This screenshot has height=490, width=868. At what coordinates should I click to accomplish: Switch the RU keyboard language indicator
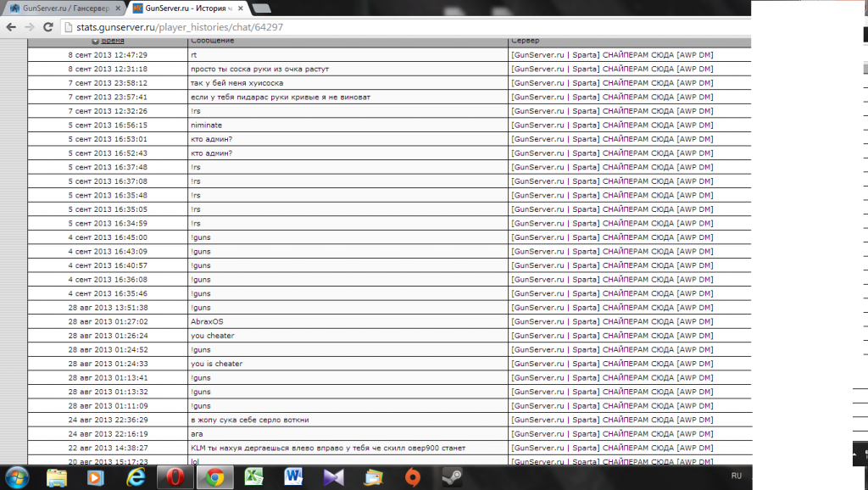[736, 476]
